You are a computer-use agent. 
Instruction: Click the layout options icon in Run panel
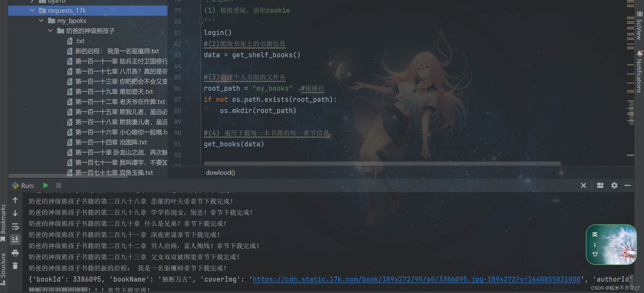[600, 185]
